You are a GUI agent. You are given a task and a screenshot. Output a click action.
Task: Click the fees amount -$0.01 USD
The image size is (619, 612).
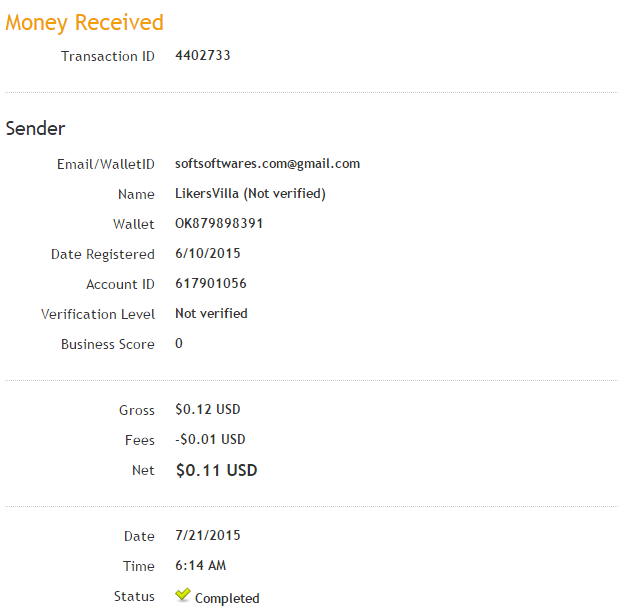point(210,440)
